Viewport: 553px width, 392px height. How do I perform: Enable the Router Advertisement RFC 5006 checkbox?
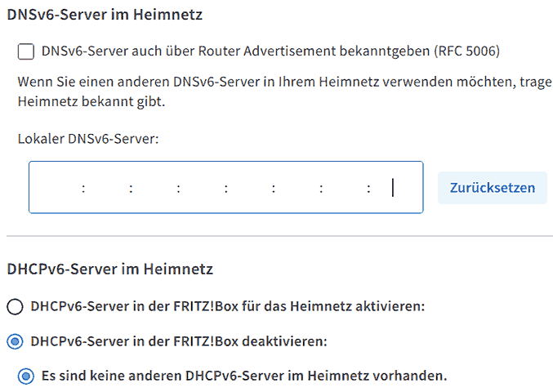pos(26,51)
